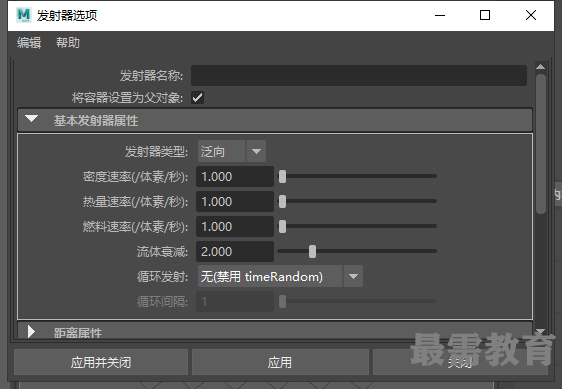
Task: Click the 应用 button
Action: coord(280,362)
